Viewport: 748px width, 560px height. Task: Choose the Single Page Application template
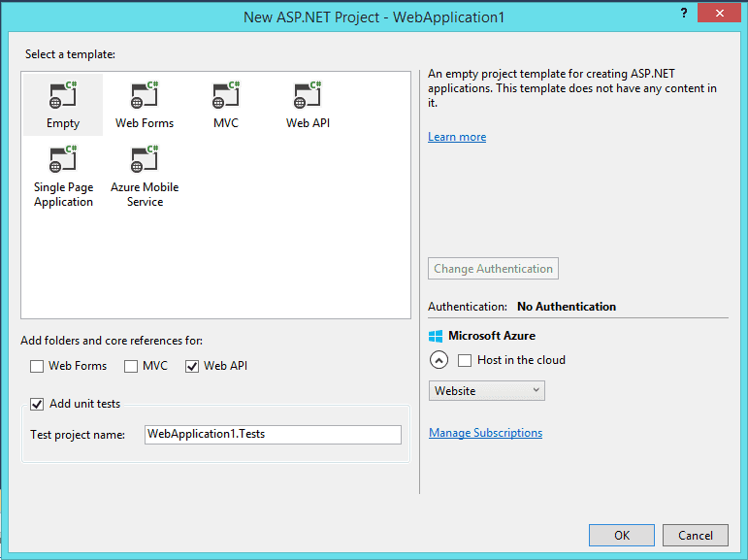[x=63, y=177]
